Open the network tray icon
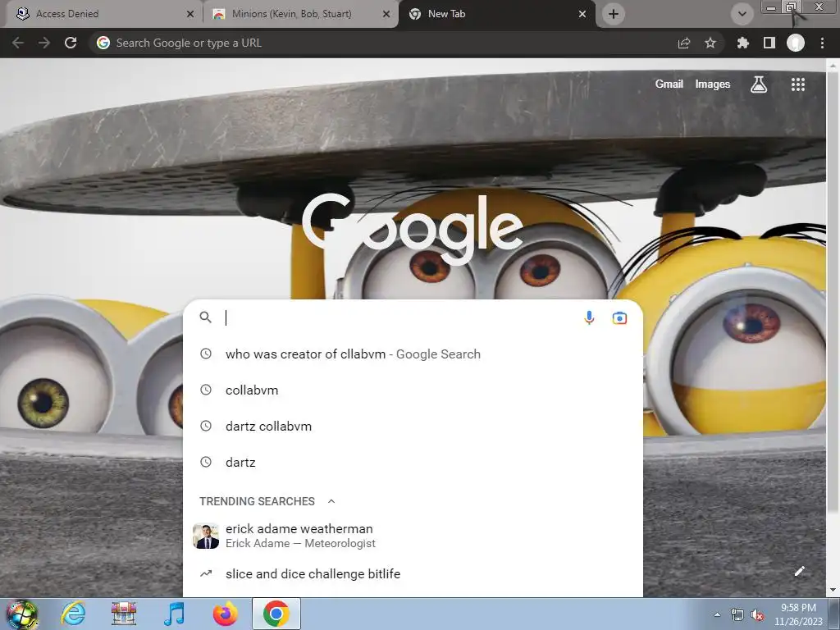Image resolution: width=840 pixels, height=630 pixels. click(x=737, y=615)
